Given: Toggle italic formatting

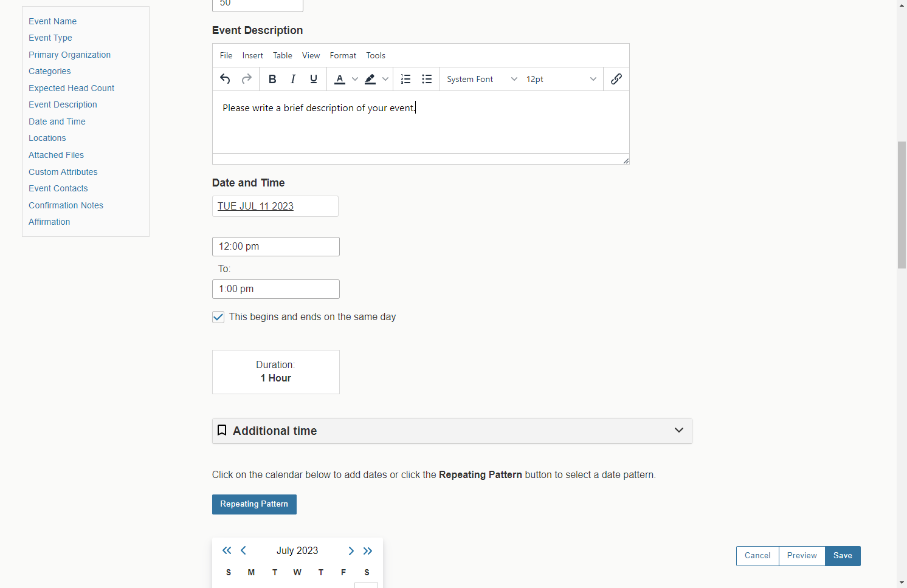Looking at the screenshot, I should click(x=293, y=79).
